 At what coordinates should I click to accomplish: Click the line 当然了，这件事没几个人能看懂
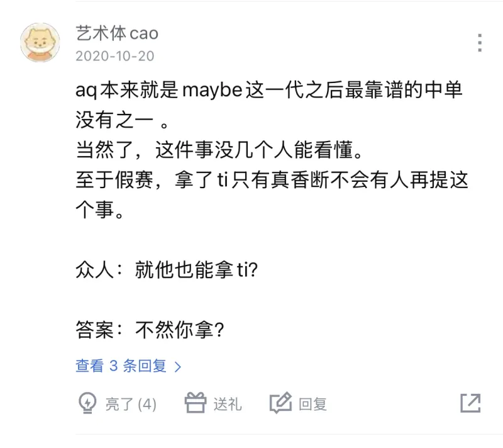(219, 150)
